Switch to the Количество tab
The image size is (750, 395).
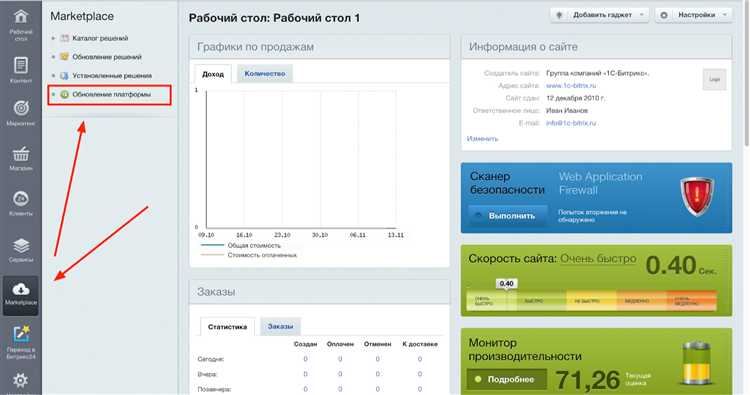pyautogui.click(x=265, y=74)
